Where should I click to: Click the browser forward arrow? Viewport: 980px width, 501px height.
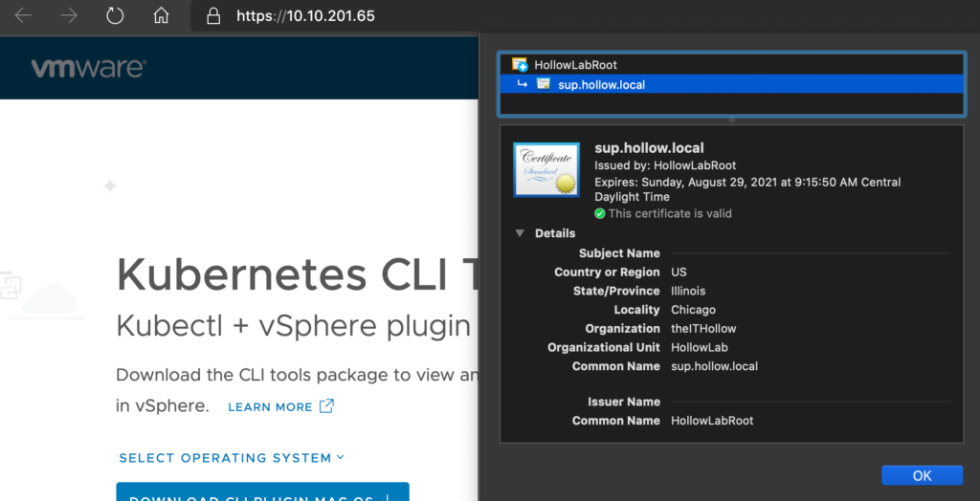(x=69, y=16)
